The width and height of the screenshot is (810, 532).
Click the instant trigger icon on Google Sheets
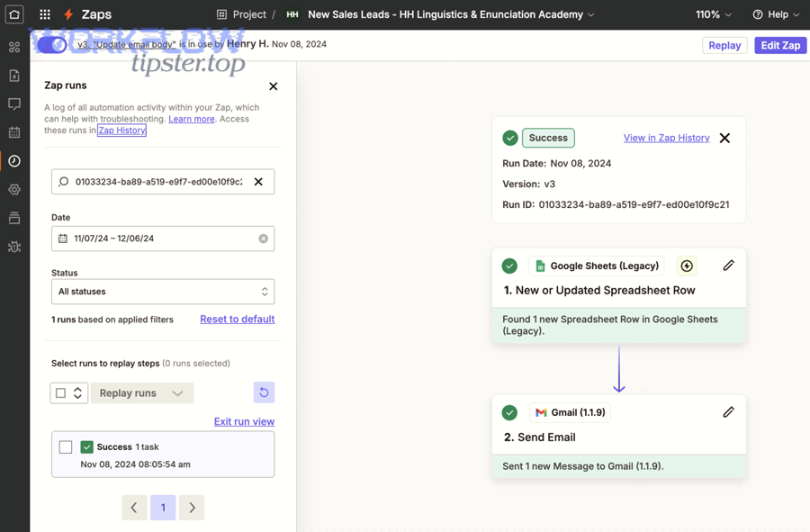687,266
